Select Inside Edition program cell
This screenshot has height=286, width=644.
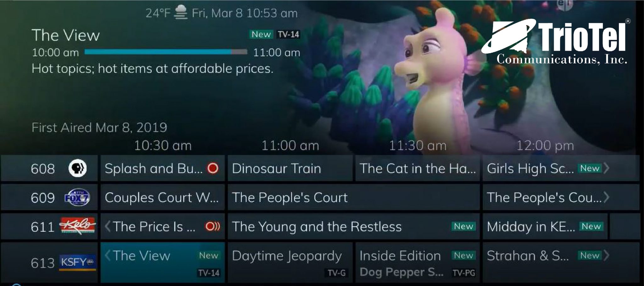tap(417, 262)
